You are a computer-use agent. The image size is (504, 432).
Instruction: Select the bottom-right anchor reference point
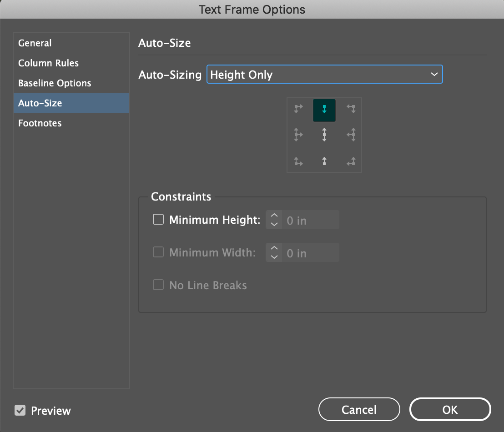(x=351, y=161)
